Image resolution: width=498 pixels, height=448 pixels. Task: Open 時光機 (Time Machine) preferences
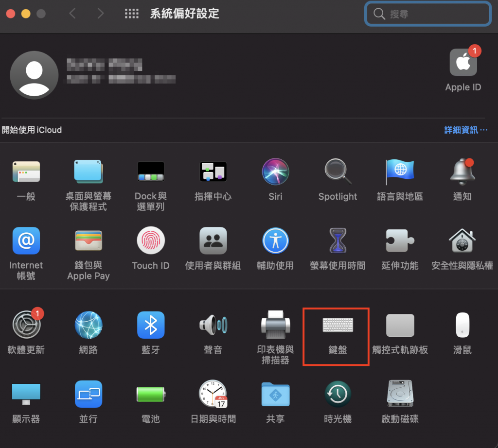(x=338, y=394)
